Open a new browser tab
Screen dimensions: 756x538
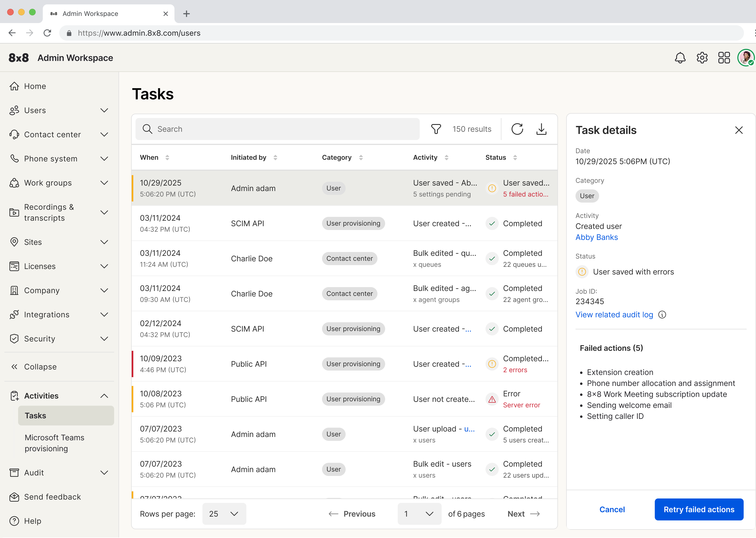186,13
